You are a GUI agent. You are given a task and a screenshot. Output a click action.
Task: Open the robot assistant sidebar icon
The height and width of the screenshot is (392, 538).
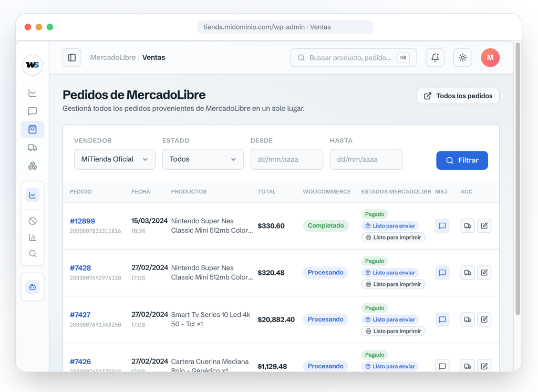coord(33,287)
